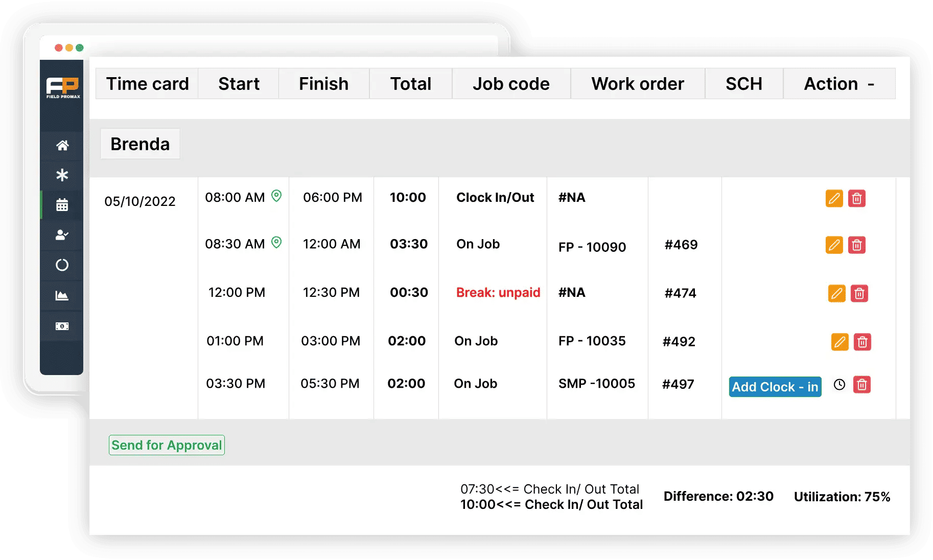Click the 03:30 PM start time

click(x=236, y=384)
